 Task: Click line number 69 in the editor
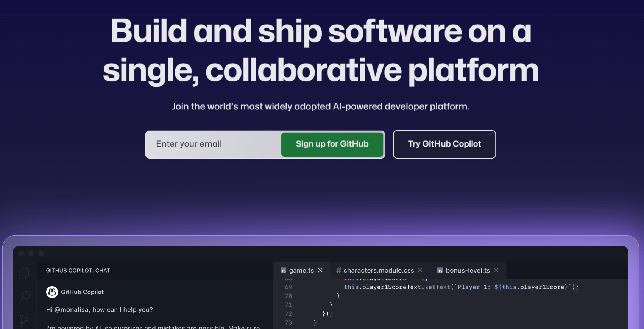click(288, 287)
